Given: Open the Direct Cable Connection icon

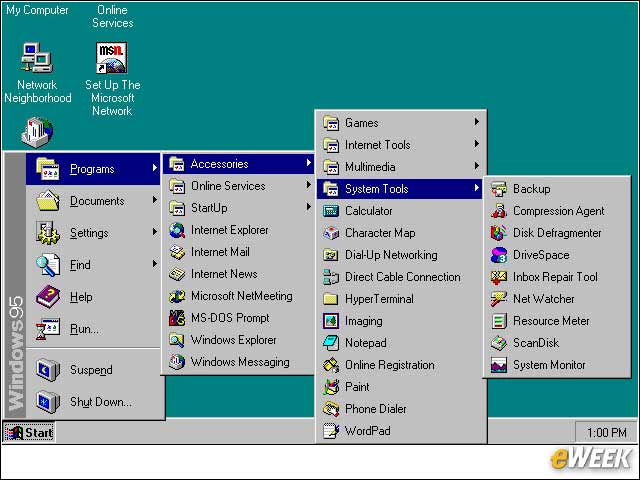Looking at the screenshot, I should (331, 277).
